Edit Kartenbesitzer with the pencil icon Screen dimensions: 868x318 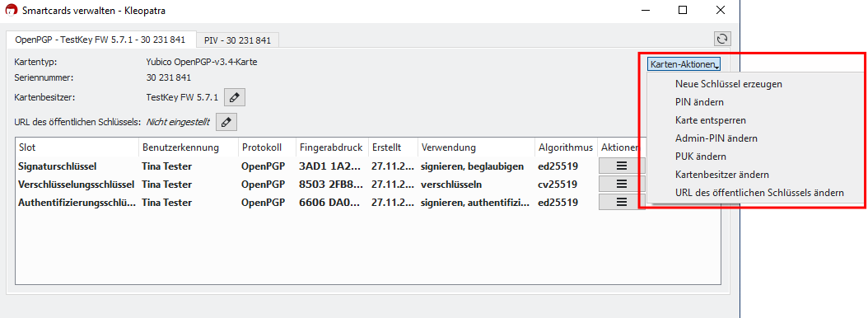point(234,97)
